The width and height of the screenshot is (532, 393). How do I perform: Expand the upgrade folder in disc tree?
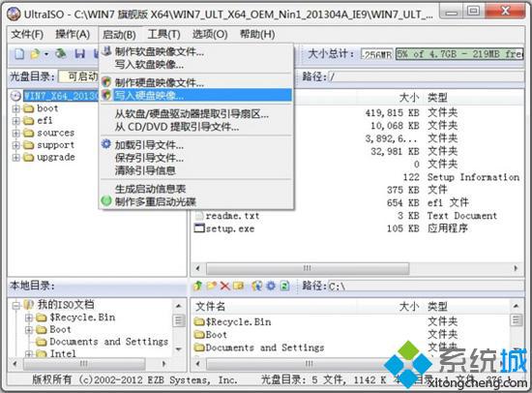[15, 158]
